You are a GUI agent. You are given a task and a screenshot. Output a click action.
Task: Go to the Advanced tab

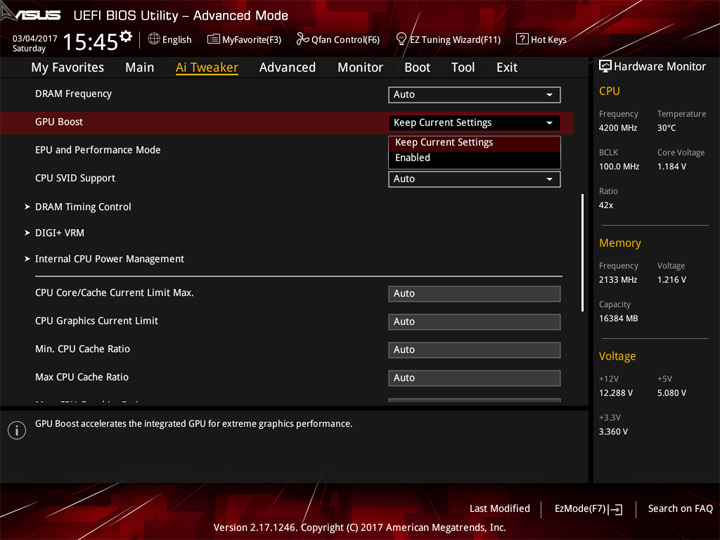[x=287, y=68]
